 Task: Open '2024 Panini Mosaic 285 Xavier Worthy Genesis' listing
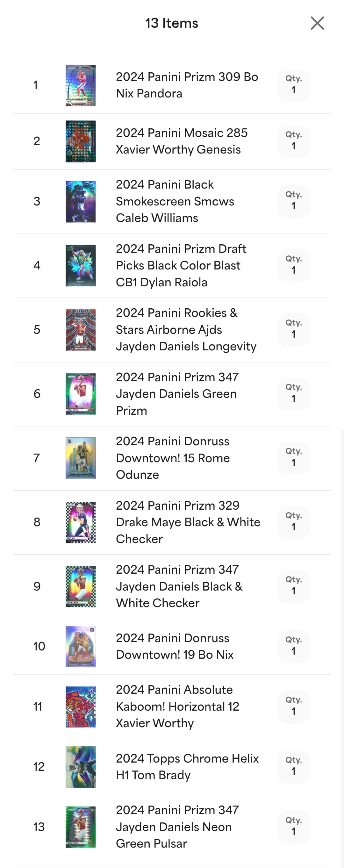pos(182,141)
